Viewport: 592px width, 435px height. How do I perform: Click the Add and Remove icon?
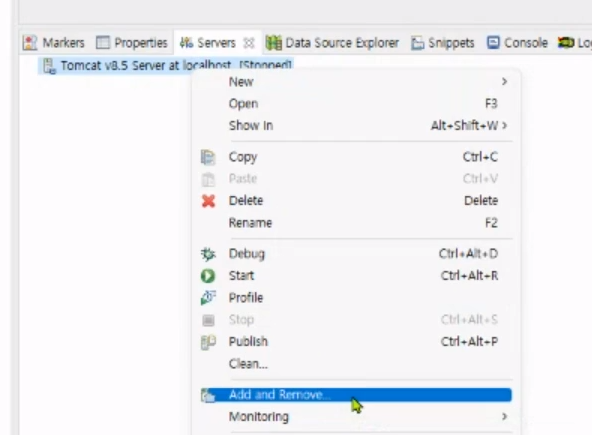click(208, 395)
